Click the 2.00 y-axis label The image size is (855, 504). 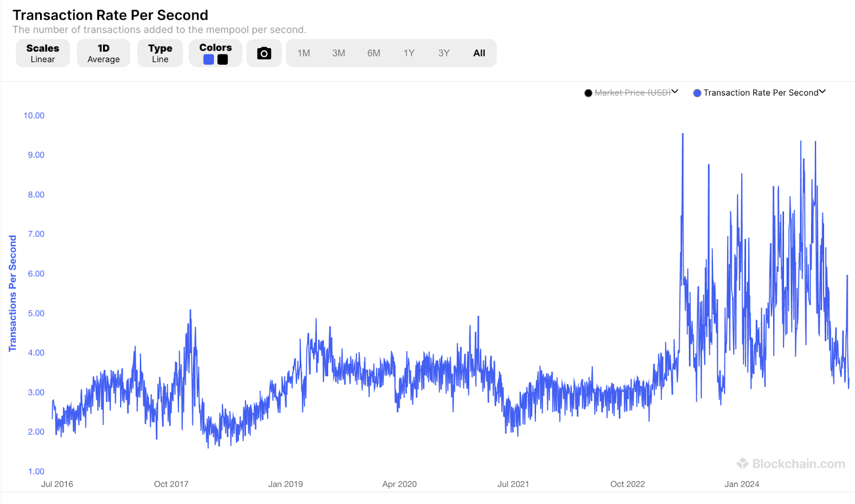[36, 432]
